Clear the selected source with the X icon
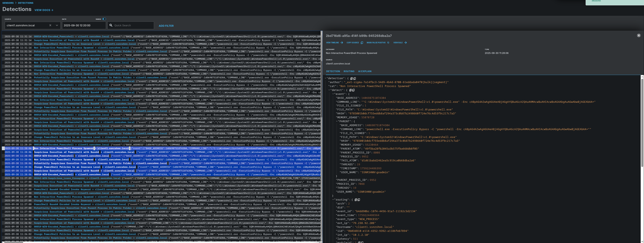 tap(50, 25)
